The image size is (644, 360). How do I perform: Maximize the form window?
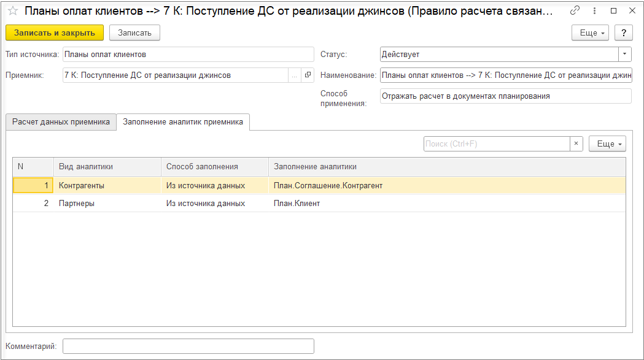pyautogui.click(x=613, y=10)
